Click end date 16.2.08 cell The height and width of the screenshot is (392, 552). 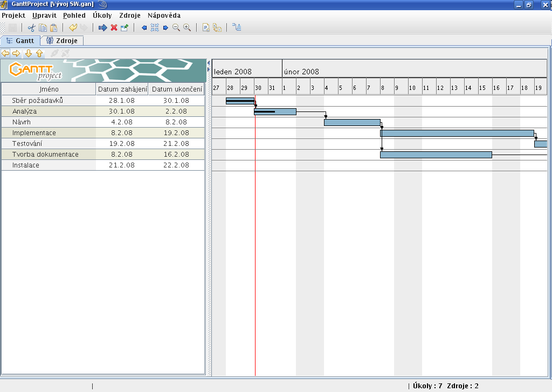(176, 155)
